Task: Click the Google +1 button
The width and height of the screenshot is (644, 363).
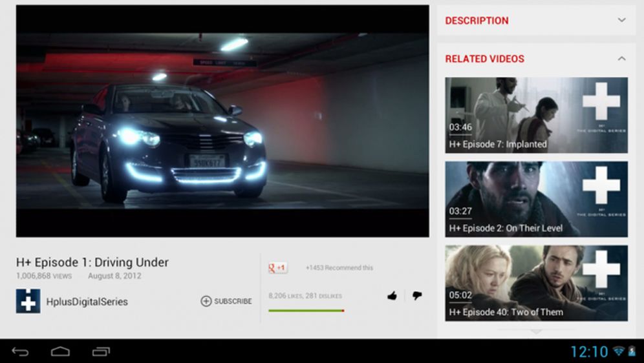Action: [x=278, y=268]
